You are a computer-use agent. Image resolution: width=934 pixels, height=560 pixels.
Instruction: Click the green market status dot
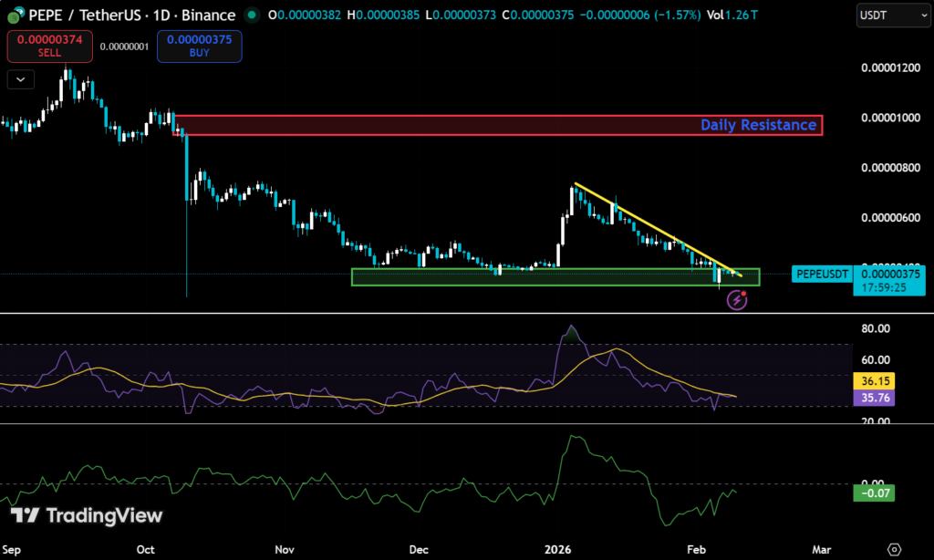(x=252, y=16)
